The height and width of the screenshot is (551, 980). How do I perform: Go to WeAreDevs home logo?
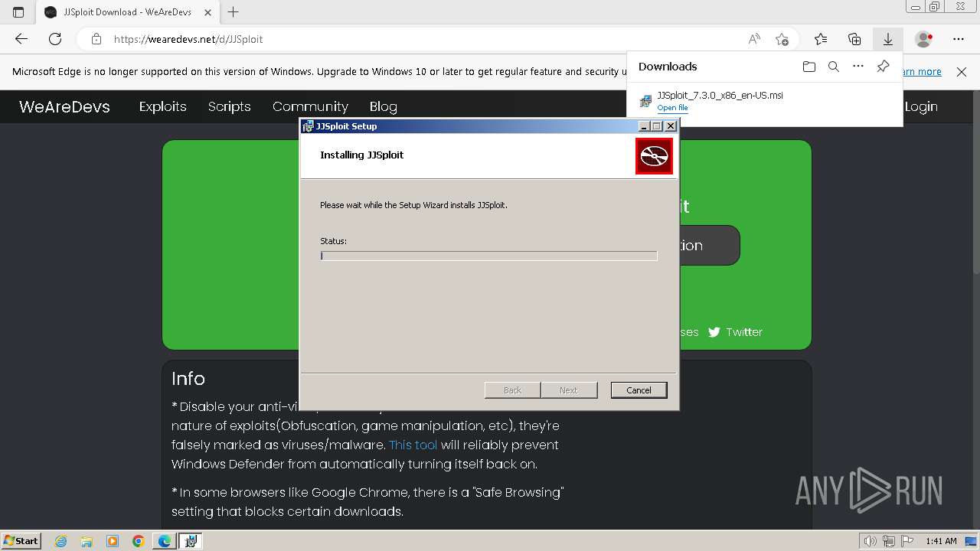64,106
